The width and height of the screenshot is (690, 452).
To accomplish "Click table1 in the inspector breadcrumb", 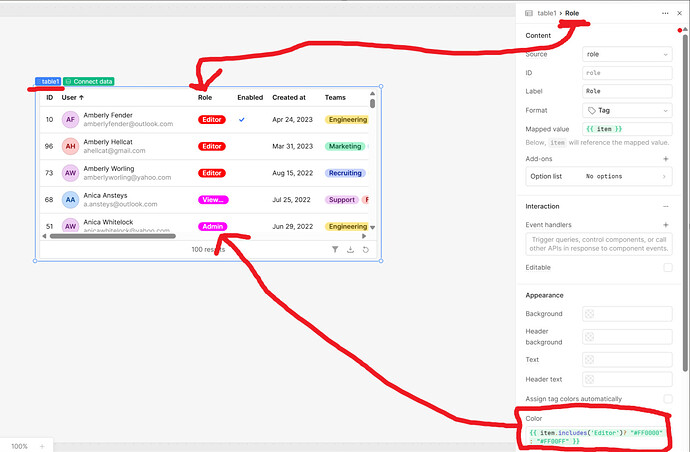I will coord(546,13).
